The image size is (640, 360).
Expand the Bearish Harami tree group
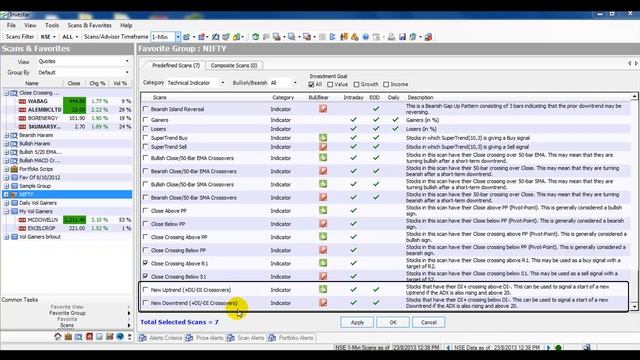6,135
